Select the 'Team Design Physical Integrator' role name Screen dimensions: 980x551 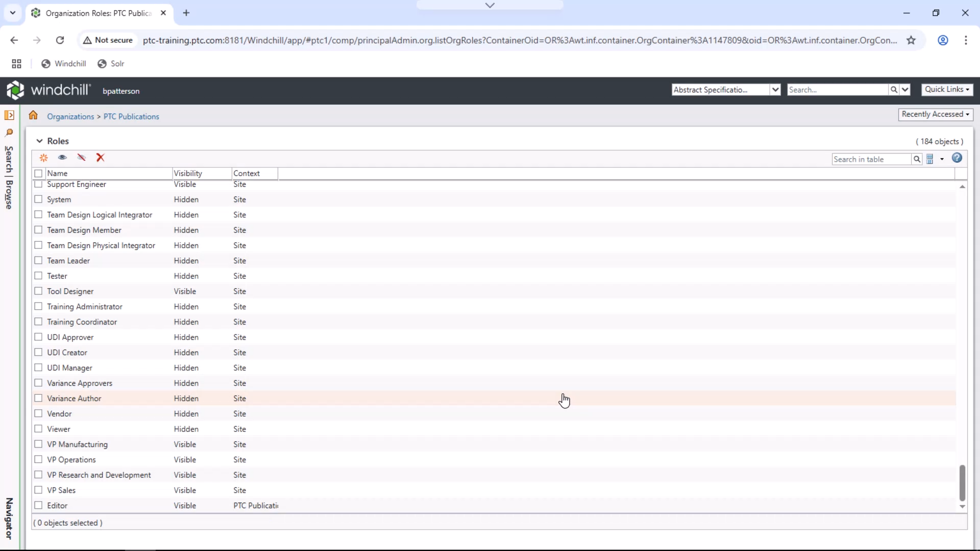(101, 245)
